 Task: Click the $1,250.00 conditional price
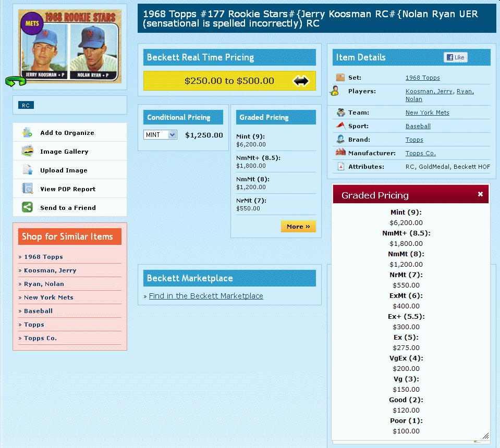(204, 135)
